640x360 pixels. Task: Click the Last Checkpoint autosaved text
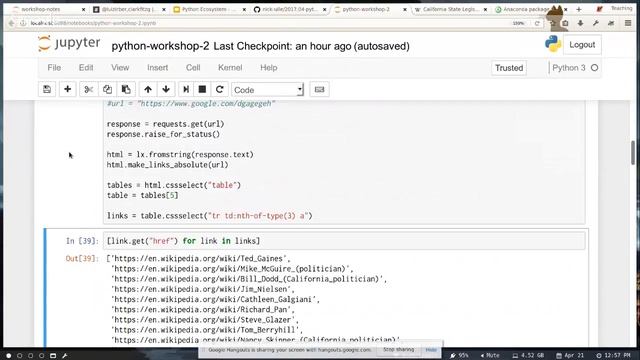coord(311,46)
